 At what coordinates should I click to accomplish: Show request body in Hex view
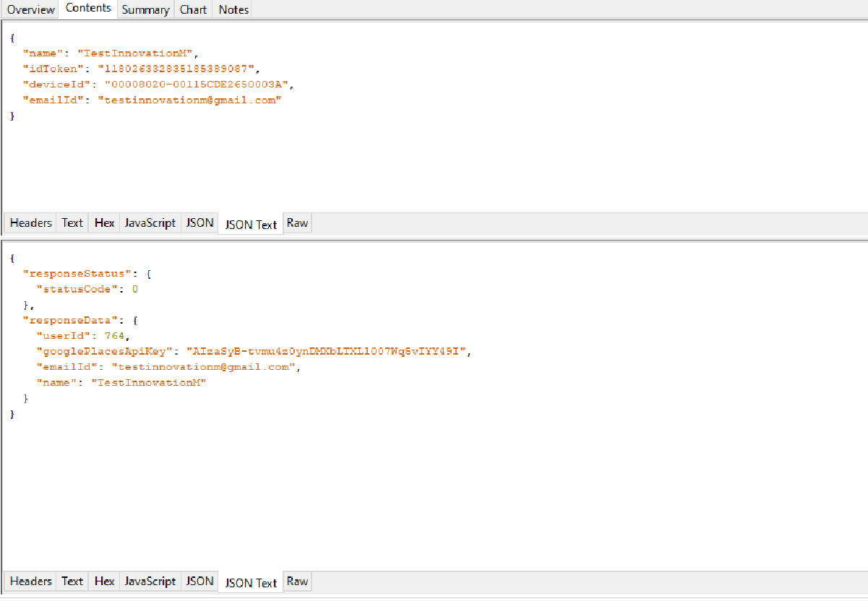(x=104, y=222)
